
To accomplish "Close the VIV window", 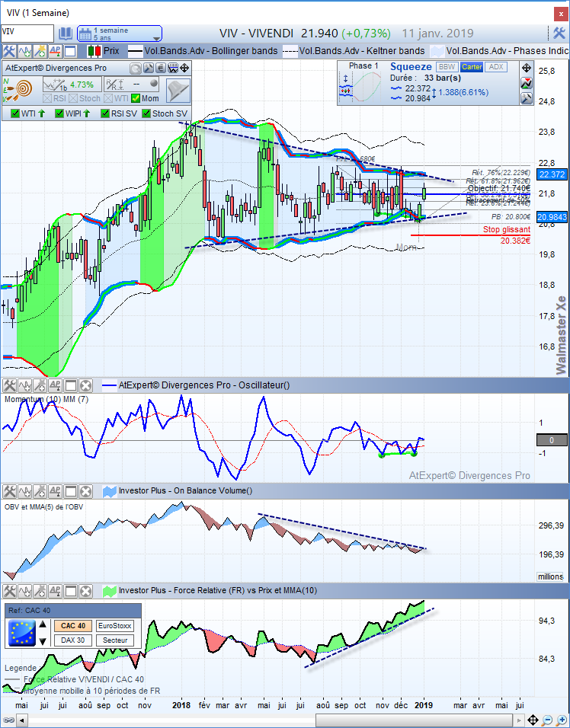I will tap(561, 14).
